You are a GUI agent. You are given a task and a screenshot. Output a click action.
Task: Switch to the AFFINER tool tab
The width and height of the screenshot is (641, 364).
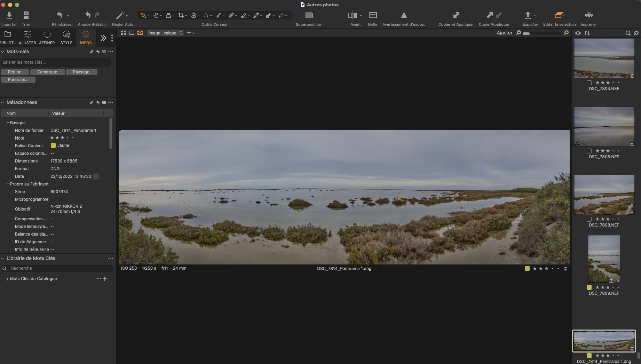[47, 38]
